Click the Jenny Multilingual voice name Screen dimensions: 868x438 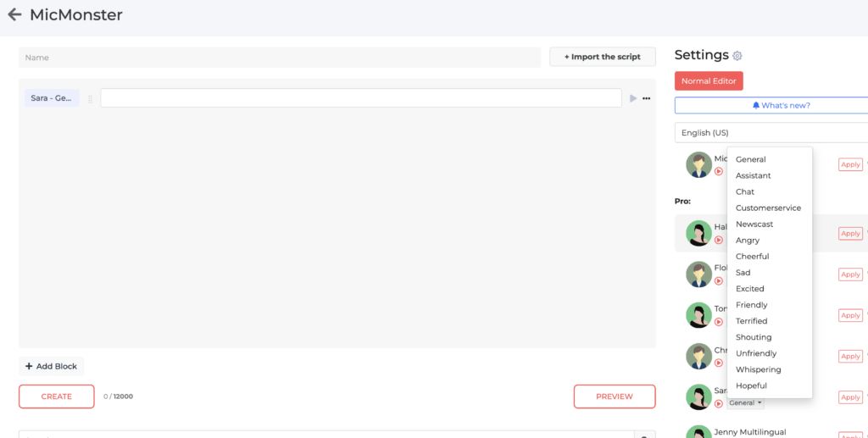click(x=750, y=432)
